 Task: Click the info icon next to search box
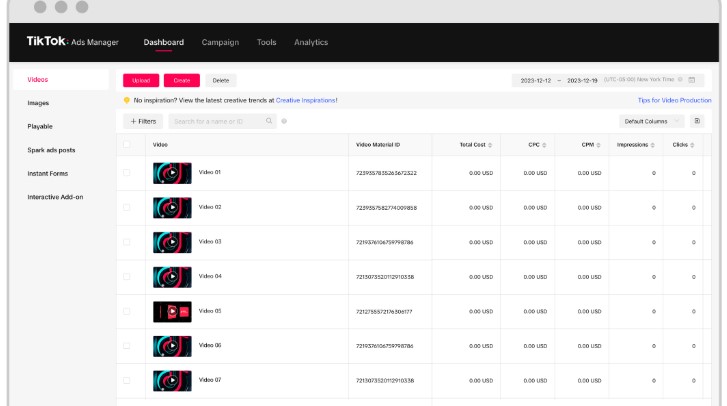click(284, 121)
